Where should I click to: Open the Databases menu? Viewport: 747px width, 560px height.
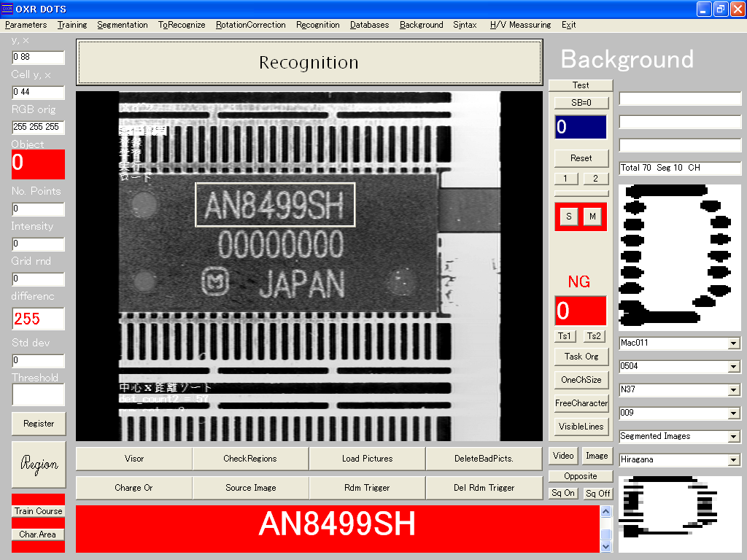tap(369, 25)
